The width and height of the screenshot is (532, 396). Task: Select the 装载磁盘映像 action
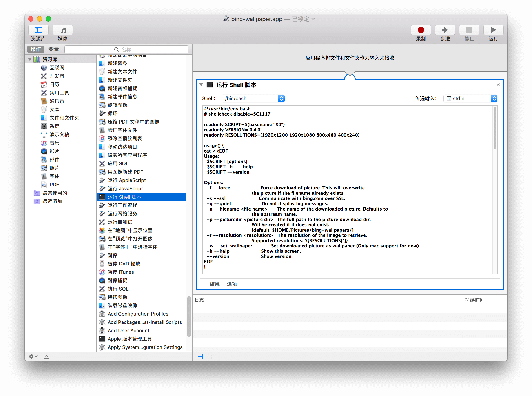[141, 306]
